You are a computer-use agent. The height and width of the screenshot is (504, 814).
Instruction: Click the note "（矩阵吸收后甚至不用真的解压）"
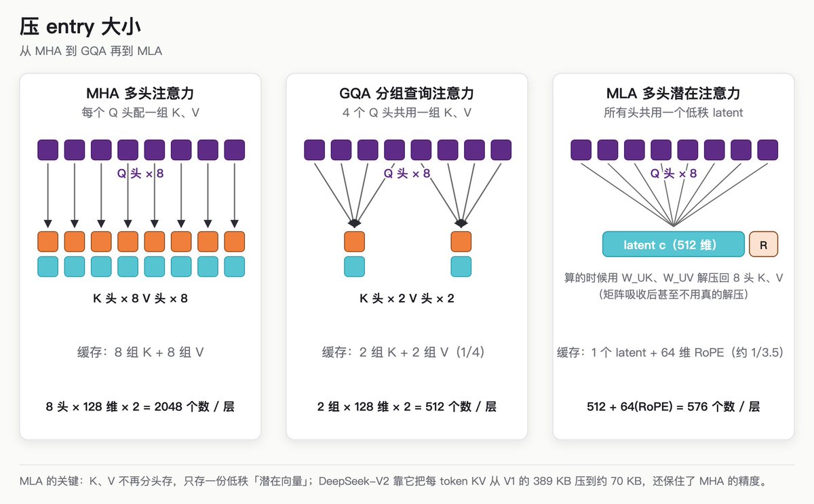[674, 294]
